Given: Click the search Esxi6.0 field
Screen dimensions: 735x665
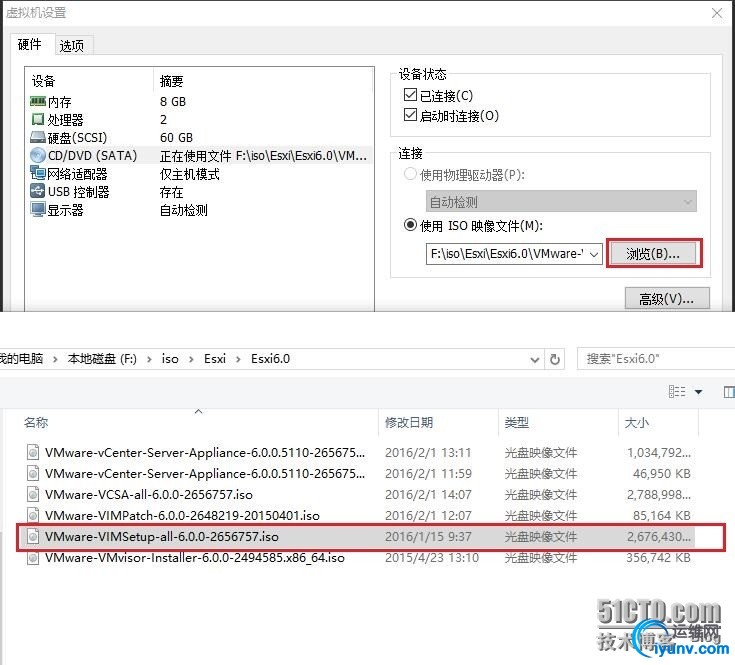Looking at the screenshot, I should [656, 359].
